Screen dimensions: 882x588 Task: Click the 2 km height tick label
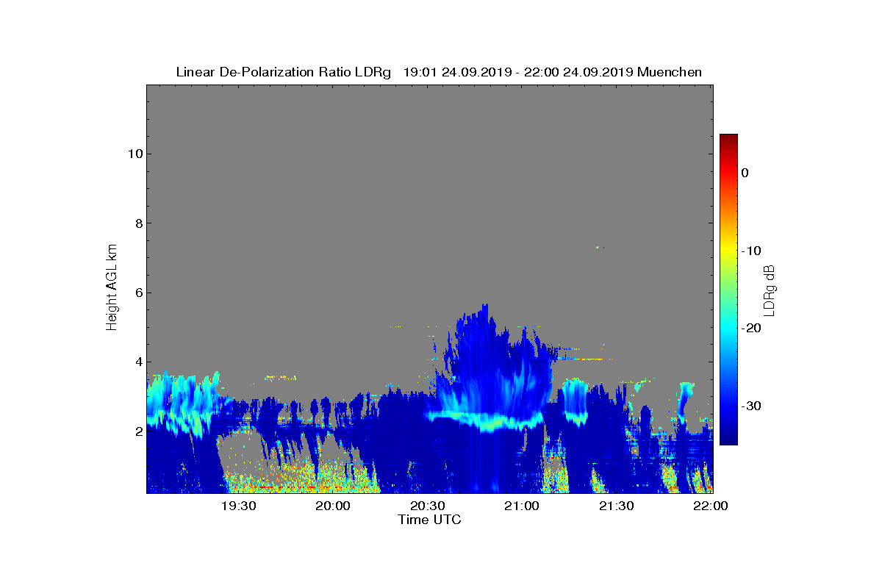137,431
